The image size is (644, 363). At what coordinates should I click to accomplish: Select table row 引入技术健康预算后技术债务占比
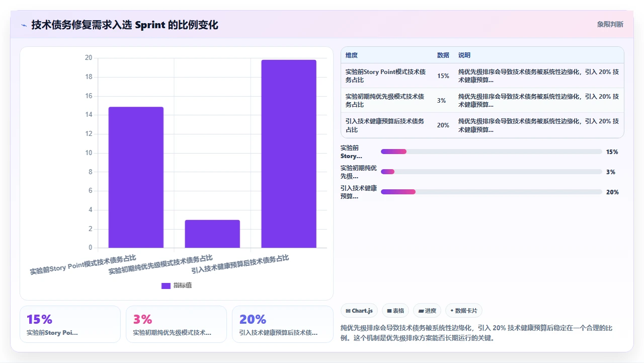(482, 125)
